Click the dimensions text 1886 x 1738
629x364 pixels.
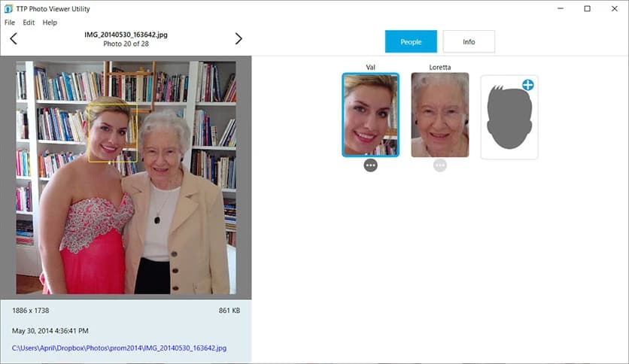pos(31,311)
